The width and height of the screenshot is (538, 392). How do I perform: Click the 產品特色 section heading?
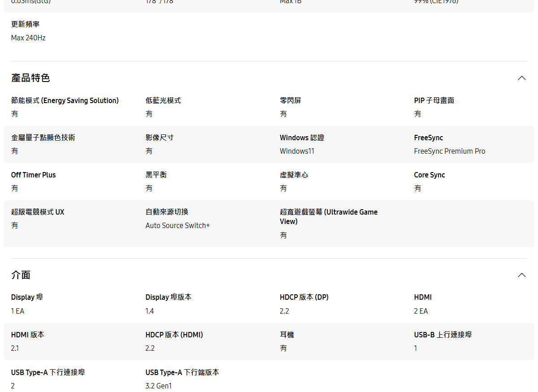pyautogui.click(x=30, y=78)
